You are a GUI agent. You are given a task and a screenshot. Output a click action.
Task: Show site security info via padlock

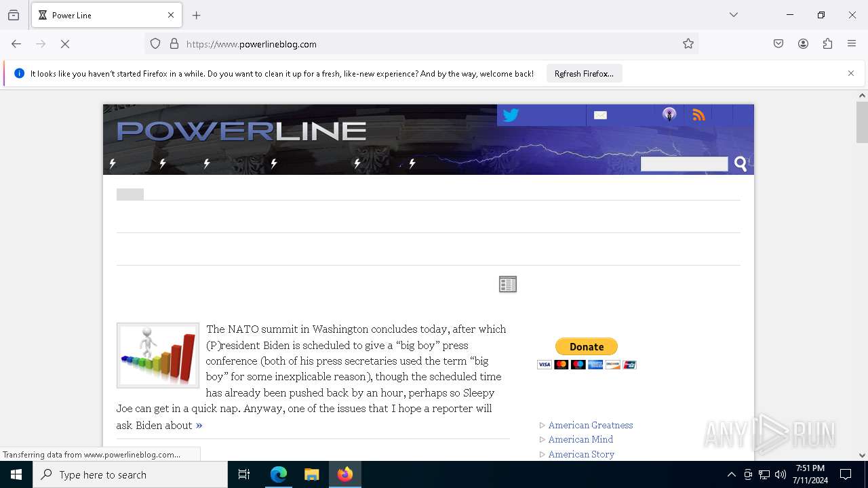[174, 44]
